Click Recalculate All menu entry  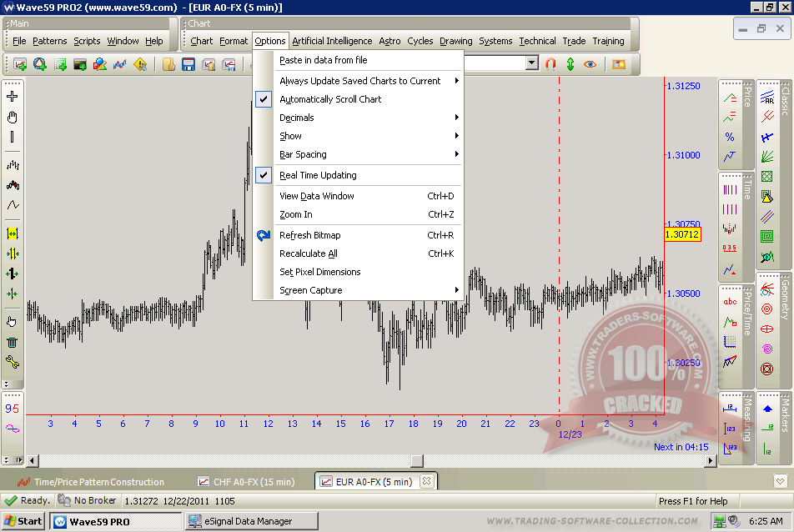309,253
